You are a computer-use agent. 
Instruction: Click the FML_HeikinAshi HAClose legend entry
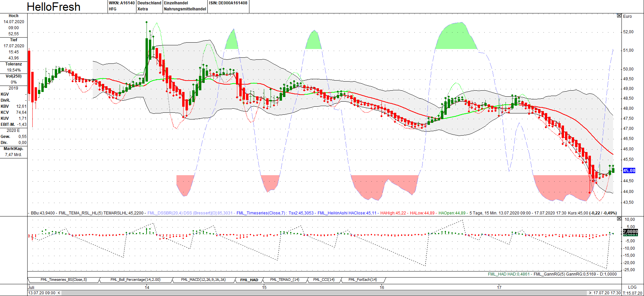pyautogui.click(x=347, y=213)
